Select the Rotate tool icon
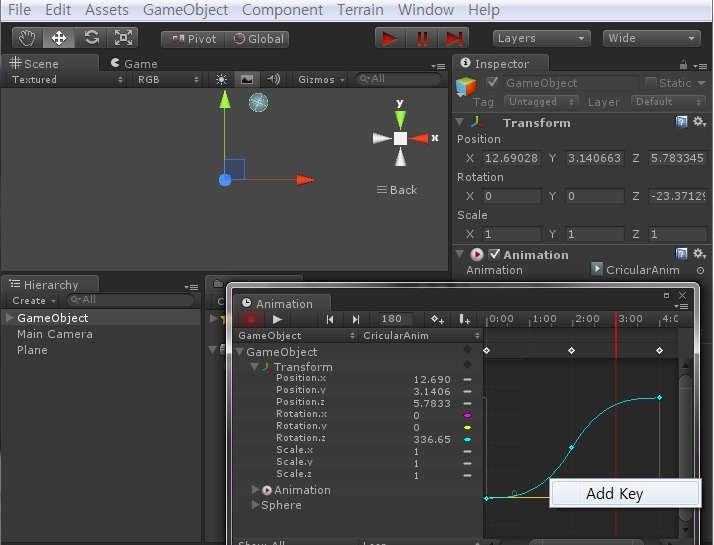 92,38
